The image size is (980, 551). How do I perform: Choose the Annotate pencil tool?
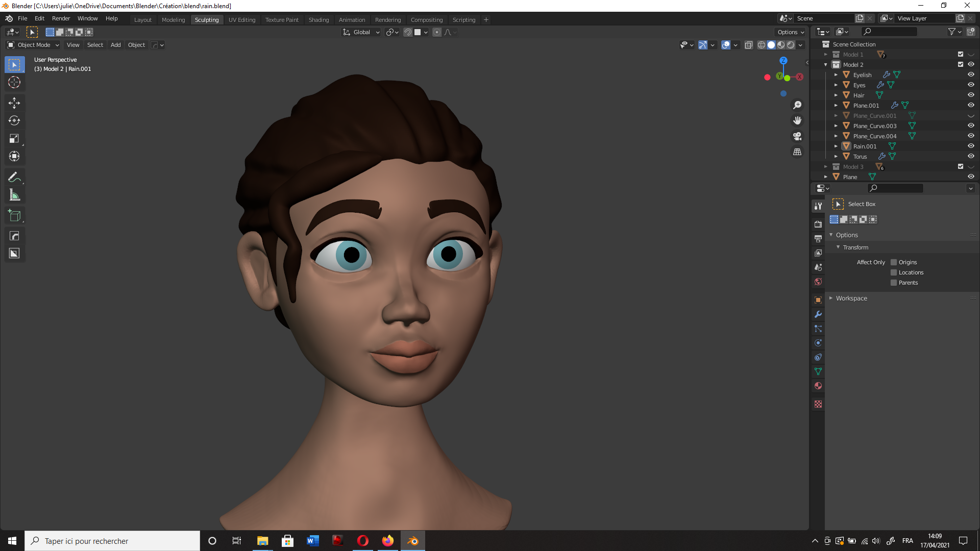14,177
